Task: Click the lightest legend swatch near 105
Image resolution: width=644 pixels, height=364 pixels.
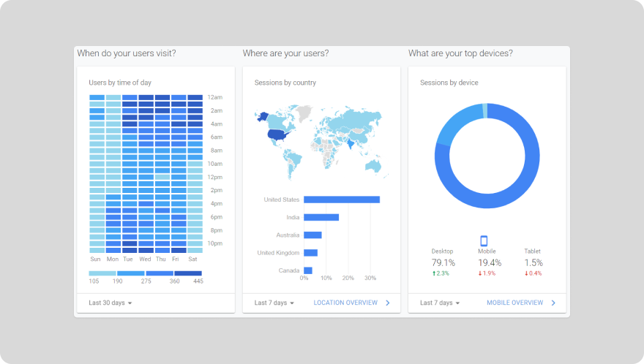Action: [x=102, y=273]
